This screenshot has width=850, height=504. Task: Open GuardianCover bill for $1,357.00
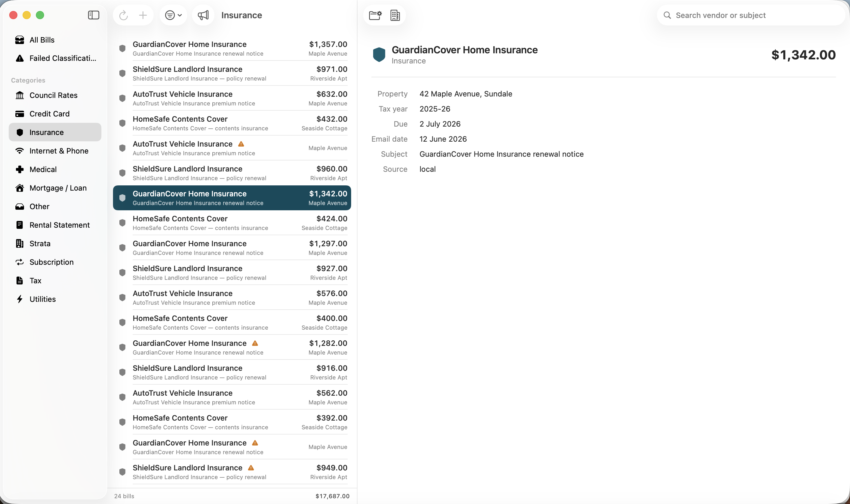pyautogui.click(x=232, y=49)
